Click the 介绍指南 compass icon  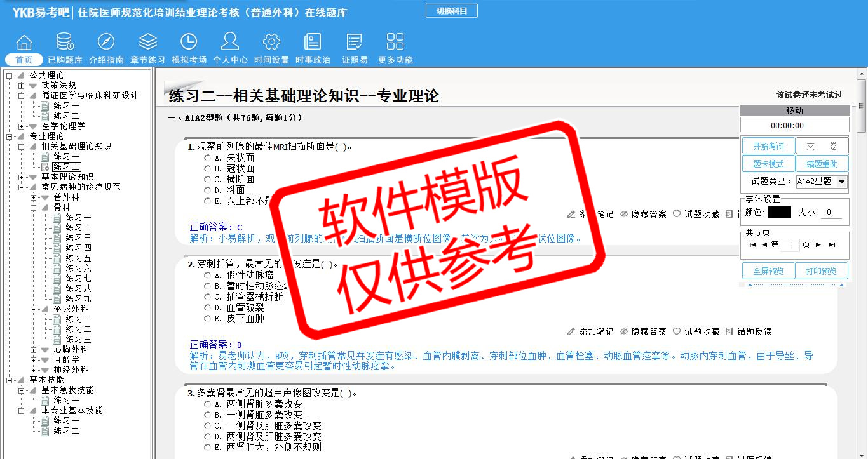106,43
